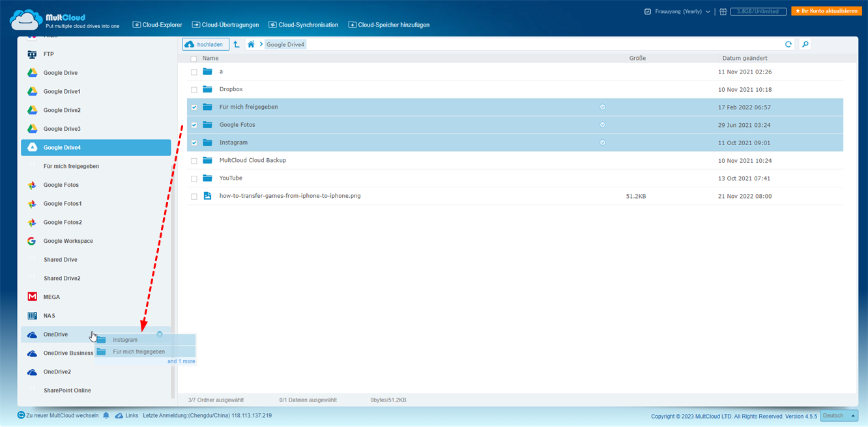
Task: Click the refresh icon in the toolbar
Action: 788,44
